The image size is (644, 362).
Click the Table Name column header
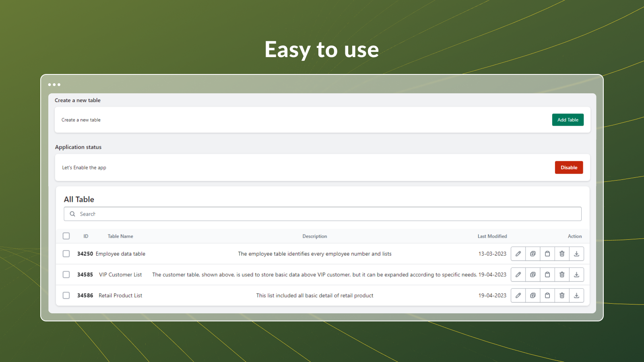120,237
